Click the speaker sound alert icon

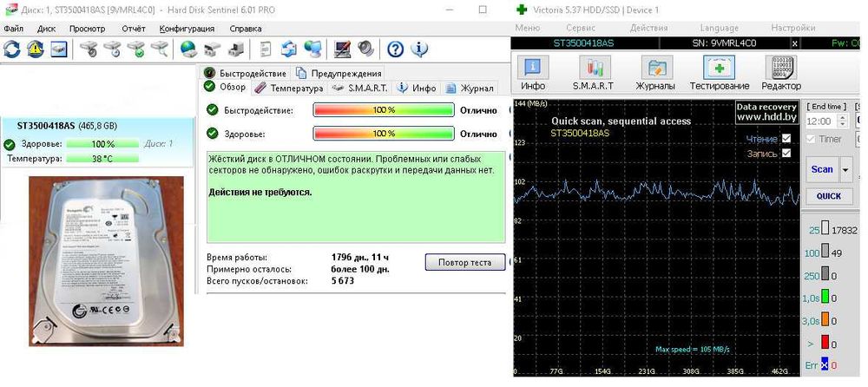click(x=365, y=49)
